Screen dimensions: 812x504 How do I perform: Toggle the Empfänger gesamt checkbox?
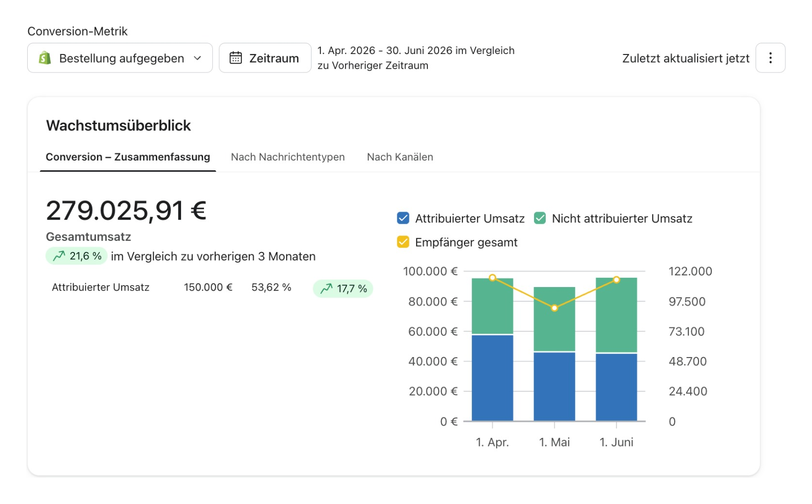[x=403, y=242]
